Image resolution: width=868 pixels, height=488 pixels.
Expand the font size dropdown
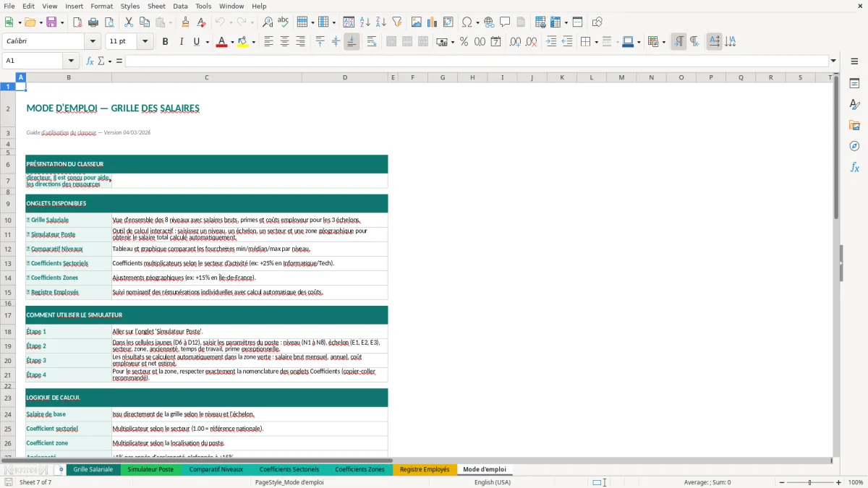[x=145, y=42]
